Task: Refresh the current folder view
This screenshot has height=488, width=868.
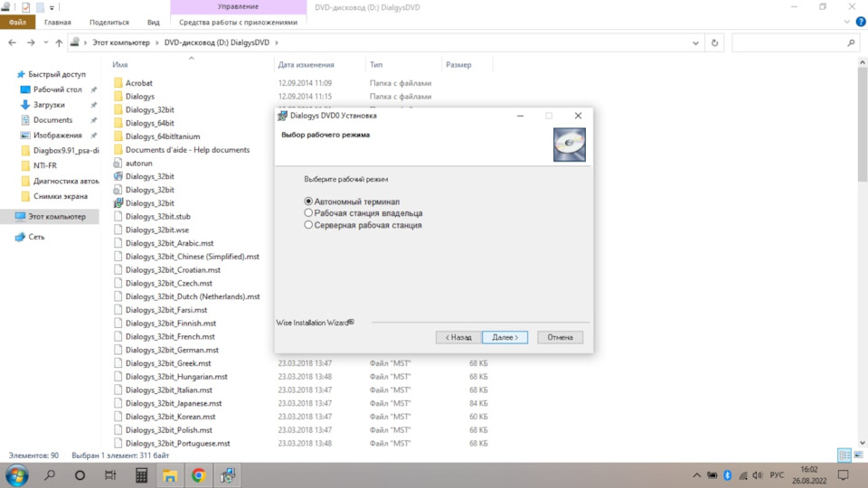Action: coord(714,42)
